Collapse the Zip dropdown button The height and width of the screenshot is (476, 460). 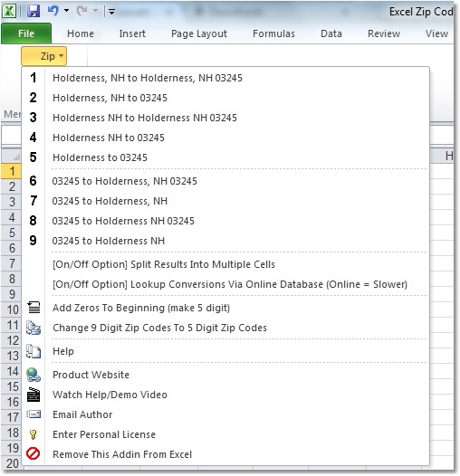(44, 56)
